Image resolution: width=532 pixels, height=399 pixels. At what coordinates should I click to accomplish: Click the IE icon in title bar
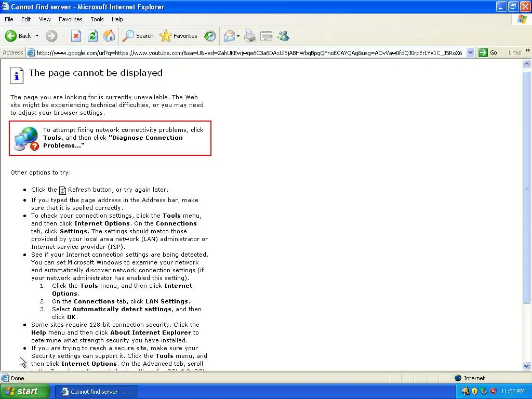pos(5,6)
